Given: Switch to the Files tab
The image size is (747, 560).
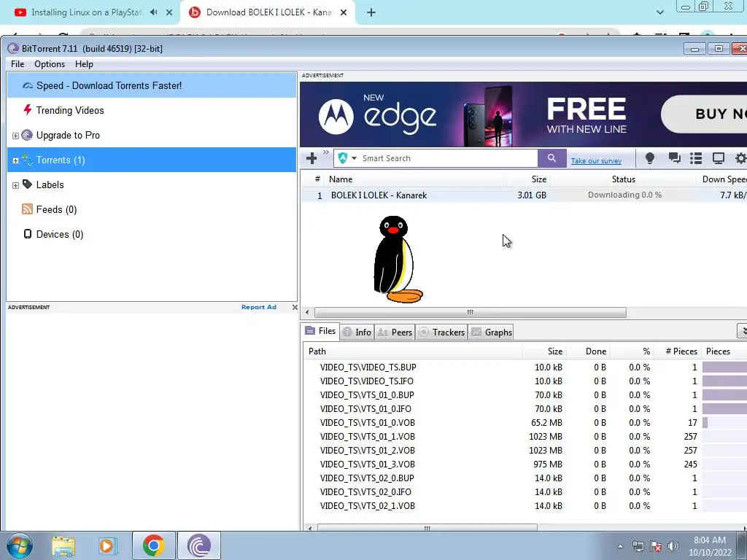Looking at the screenshot, I should click(x=321, y=331).
